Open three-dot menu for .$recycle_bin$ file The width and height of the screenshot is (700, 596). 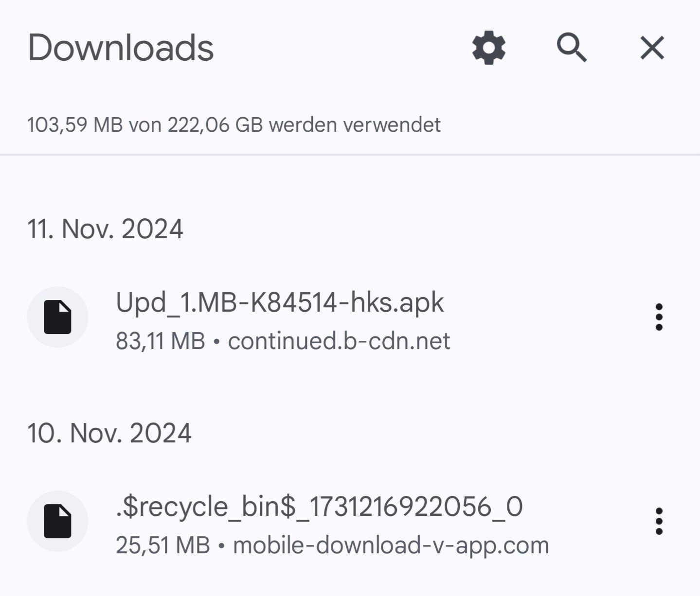[659, 521]
